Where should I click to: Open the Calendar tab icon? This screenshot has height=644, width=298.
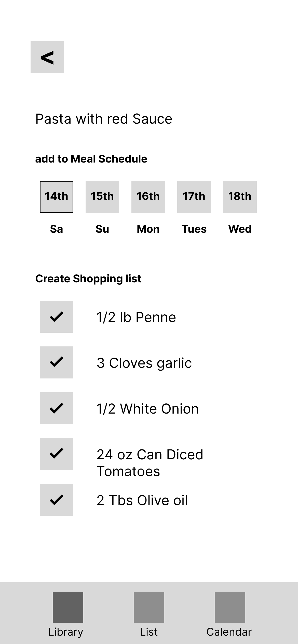point(230,607)
